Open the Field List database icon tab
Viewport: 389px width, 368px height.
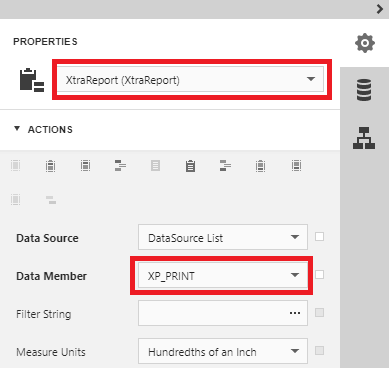pos(364,90)
